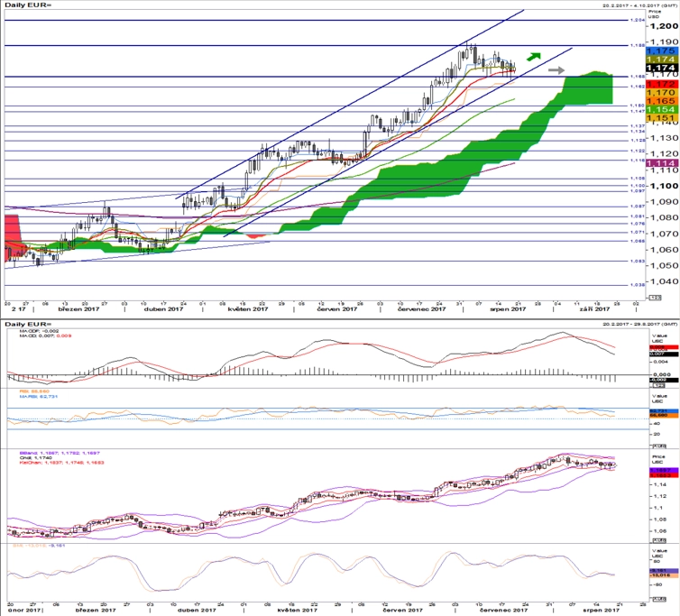Click the auto-scale box in the MACD panel
This screenshot has width=680, height=616.
point(659,385)
